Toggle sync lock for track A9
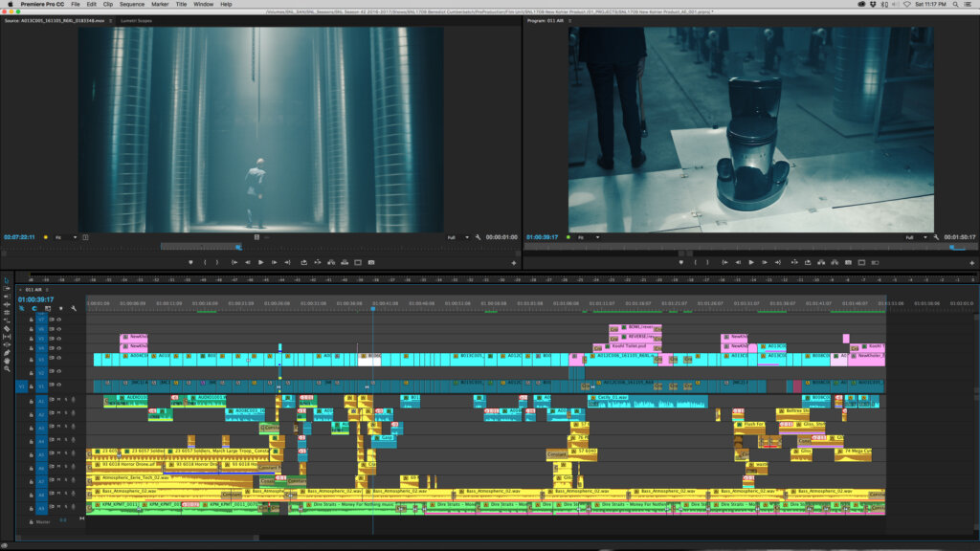The image size is (980, 551). (x=52, y=507)
